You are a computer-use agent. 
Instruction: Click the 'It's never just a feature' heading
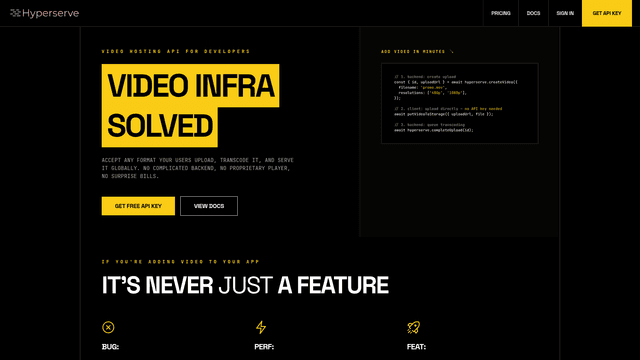(x=245, y=285)
